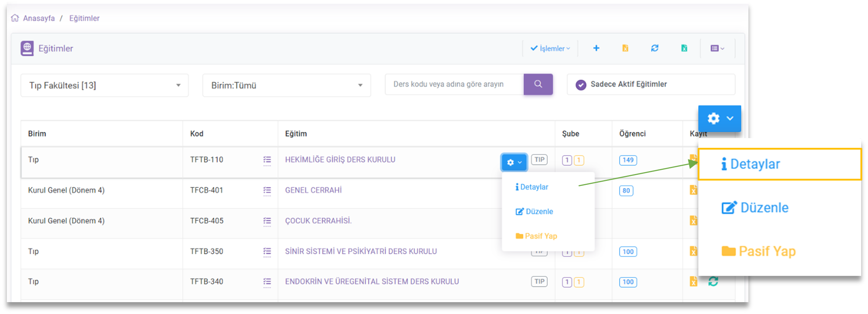Image resolution: width=868 pixels, height=314 pixels.
Task: Click the course search input field
Action: tap(454, 84)
